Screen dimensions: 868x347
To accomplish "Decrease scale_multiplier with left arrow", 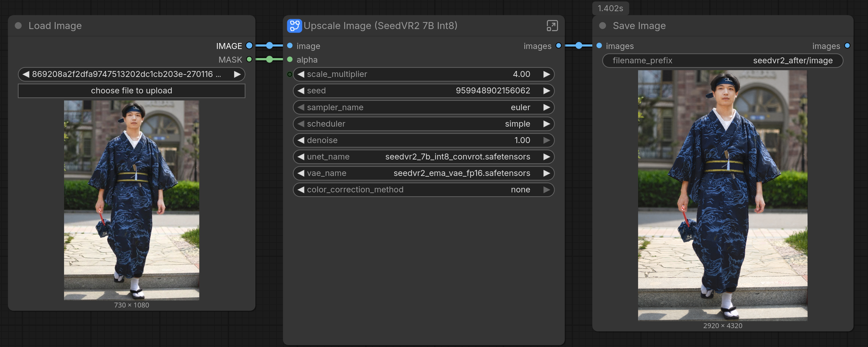I will (301, 74).
